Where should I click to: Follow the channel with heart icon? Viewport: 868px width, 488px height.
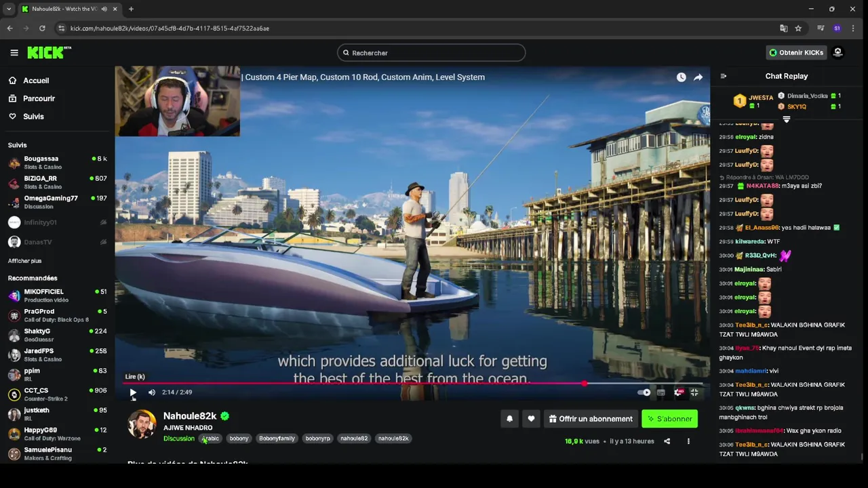point(531,419)
